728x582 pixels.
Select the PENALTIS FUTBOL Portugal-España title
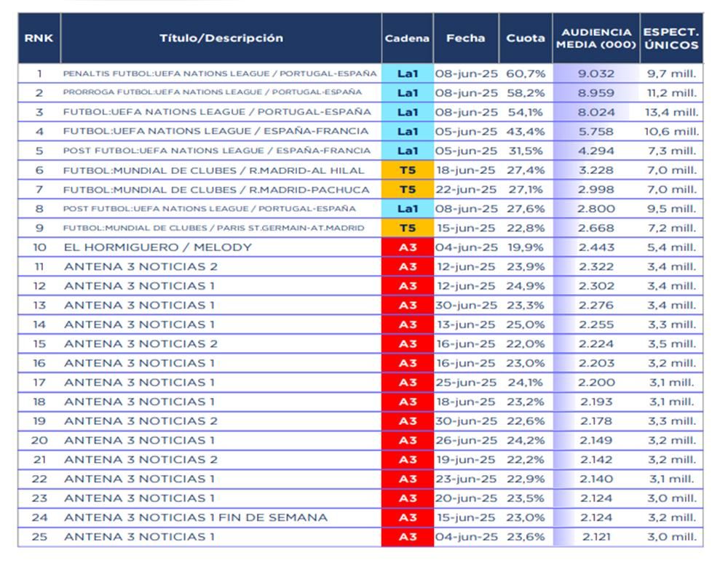point(220,73)
